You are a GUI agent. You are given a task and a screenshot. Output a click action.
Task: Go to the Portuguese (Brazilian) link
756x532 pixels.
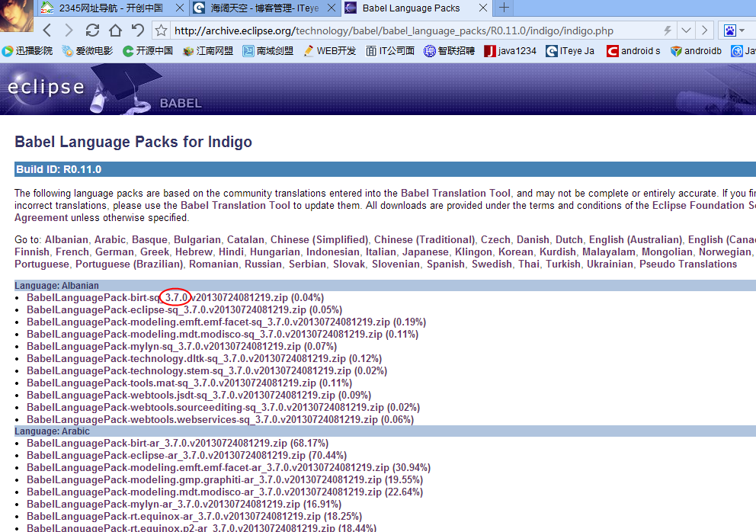click(x=130, y=264)
